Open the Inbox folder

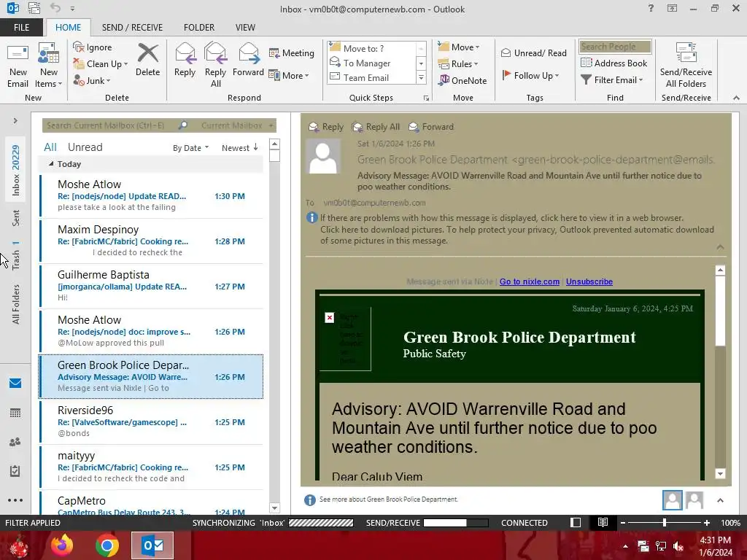[15, 170]
